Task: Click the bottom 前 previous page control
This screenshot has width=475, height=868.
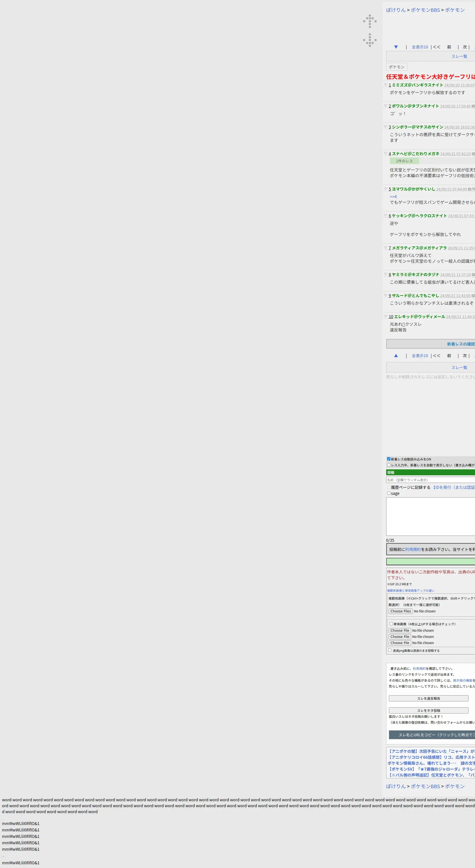Action: 449,356
